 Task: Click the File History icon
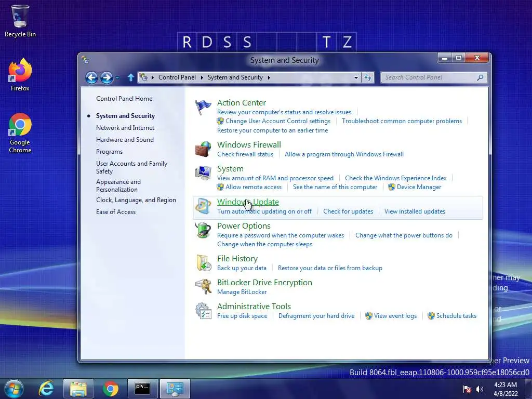click(x=203, y=263)
